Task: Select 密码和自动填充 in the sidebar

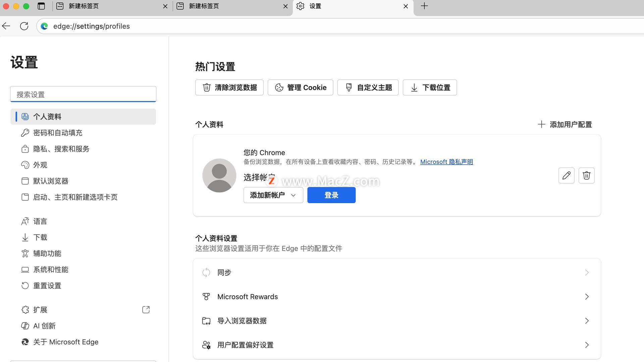Action: click(58, 133)
